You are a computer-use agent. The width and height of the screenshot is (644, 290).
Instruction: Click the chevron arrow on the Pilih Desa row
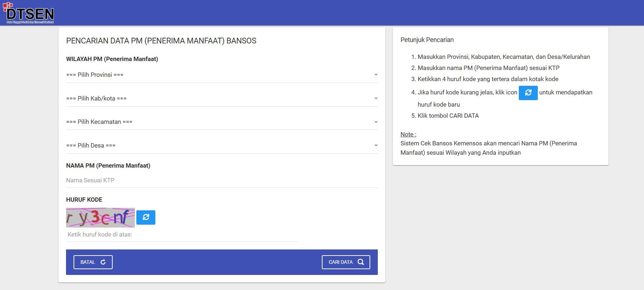pos(376,145)
